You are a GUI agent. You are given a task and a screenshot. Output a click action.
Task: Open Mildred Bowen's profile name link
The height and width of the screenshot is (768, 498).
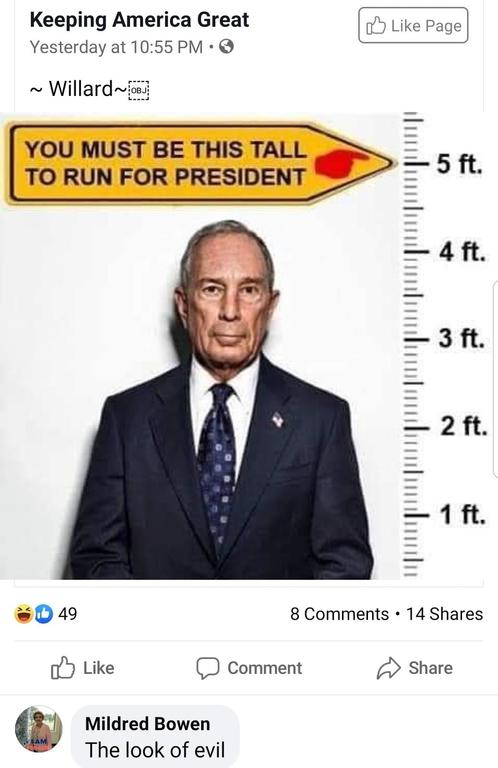click(x=147, y=723)
